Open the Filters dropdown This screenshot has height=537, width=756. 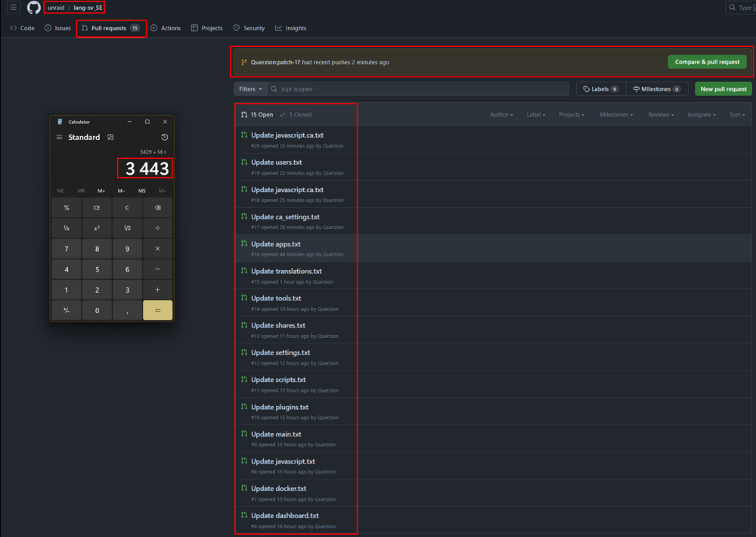(250, 88)
